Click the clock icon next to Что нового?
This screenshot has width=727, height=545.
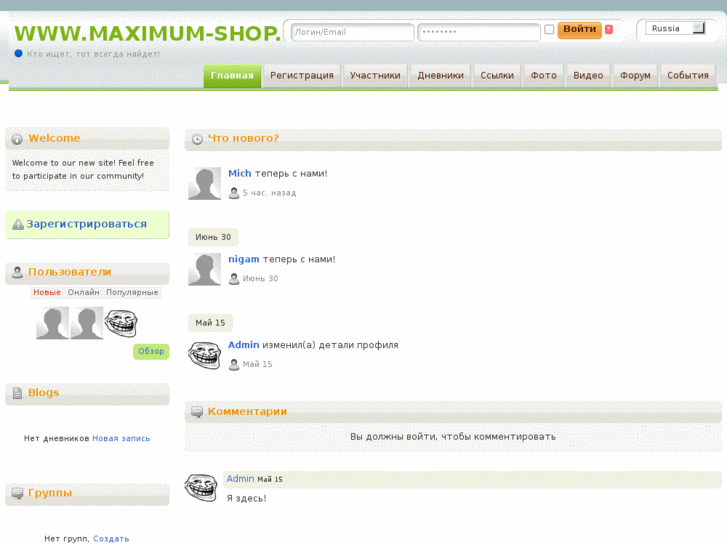(197, 139)
